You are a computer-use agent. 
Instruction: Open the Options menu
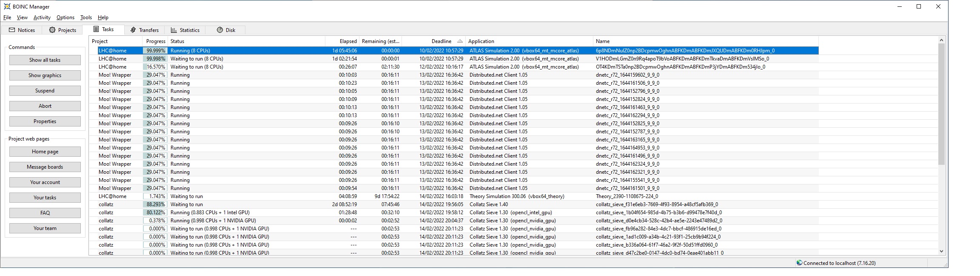click(x=66, y=17)
